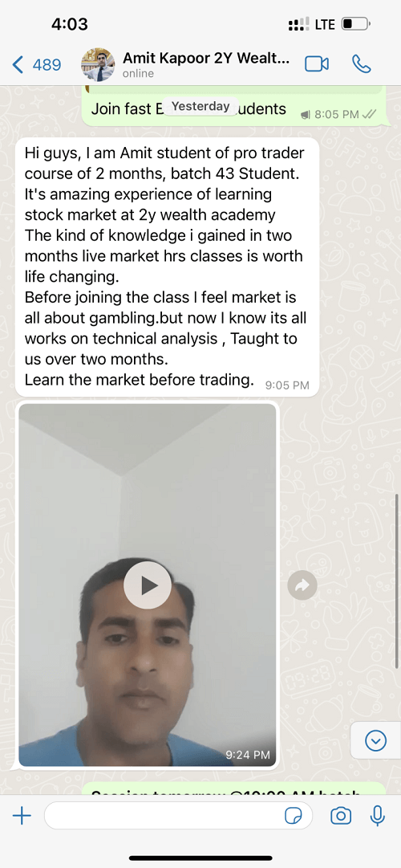Open the camera from the bottom bar
The width and height of the screenshot is (401, 868).
pos(341,816)
